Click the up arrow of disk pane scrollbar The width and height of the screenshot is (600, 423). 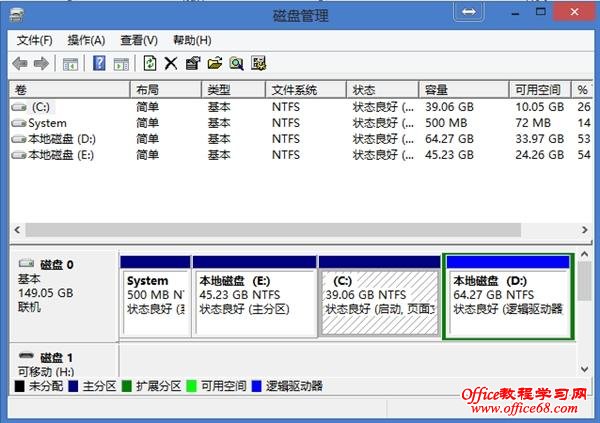584,254
